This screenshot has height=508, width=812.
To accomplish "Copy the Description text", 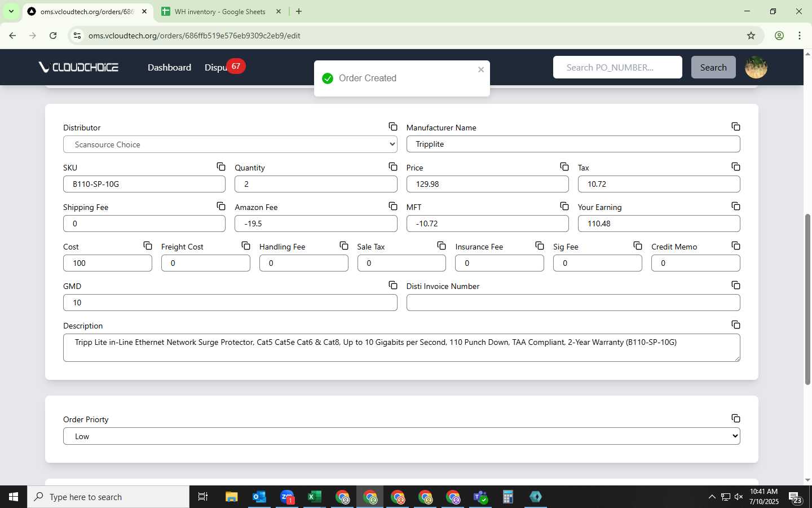I will (736, 325).
